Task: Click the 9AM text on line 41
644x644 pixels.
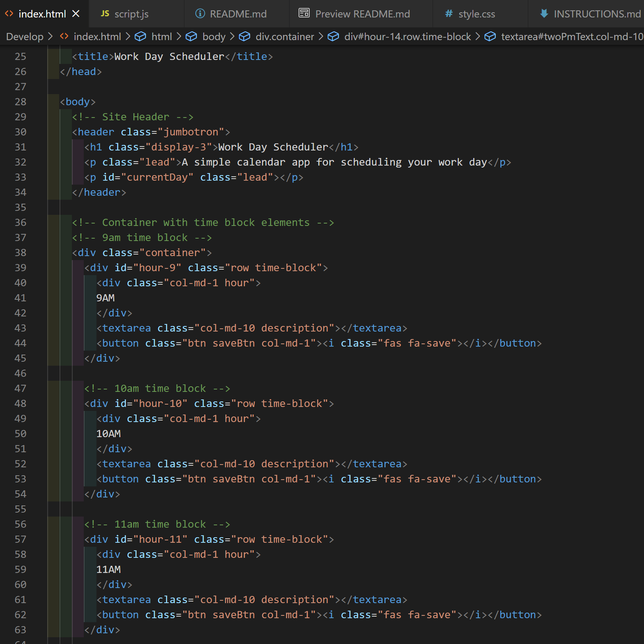Action: (105, 298)
